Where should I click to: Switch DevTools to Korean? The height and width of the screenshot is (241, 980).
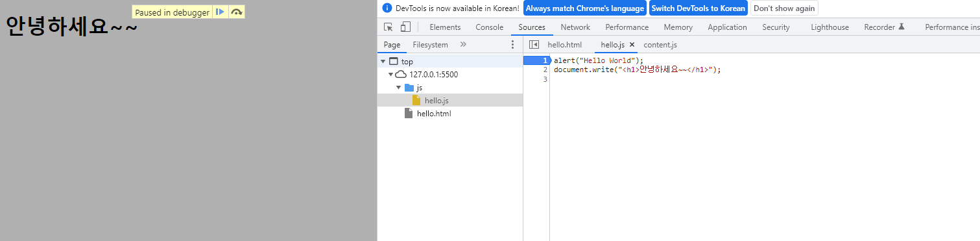click(698, 8)
